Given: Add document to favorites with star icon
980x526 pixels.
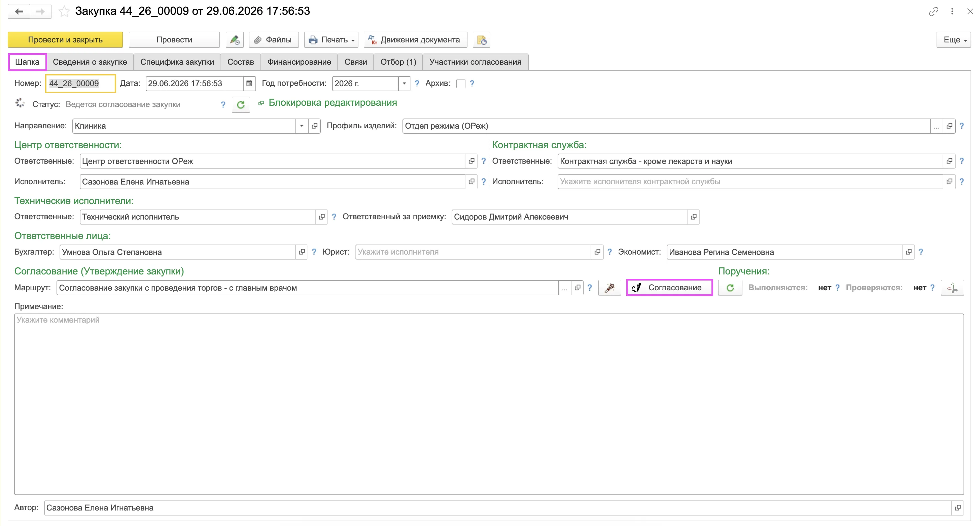Looking at the screenshot, I should [x=64, y=11].
